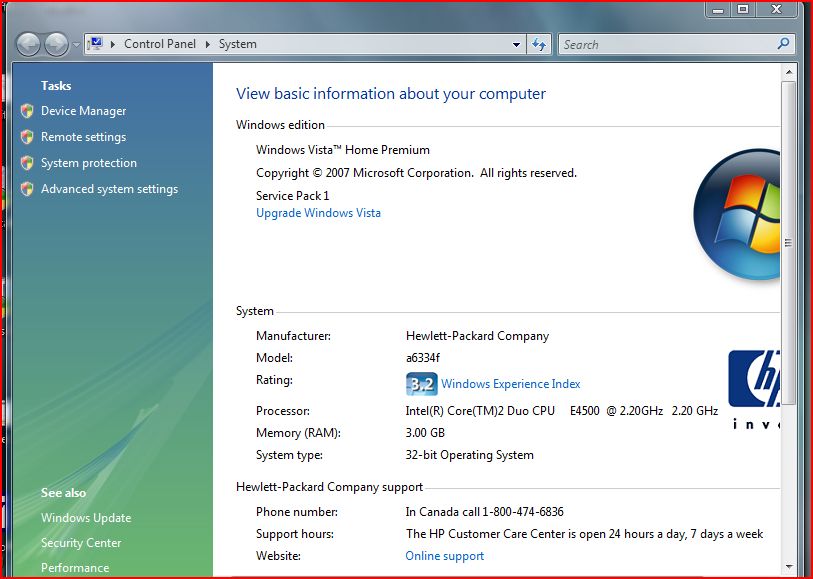Click the shield icon beside Advanced system settings
The height and width of the screenshot is (579, 813).
(x=27, y=188)
